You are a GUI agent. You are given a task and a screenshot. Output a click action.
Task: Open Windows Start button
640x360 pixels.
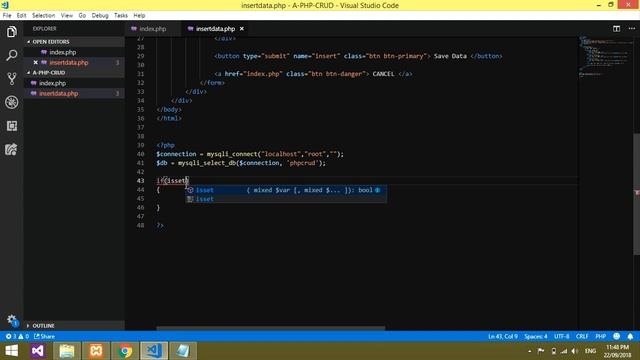(11, 351)
